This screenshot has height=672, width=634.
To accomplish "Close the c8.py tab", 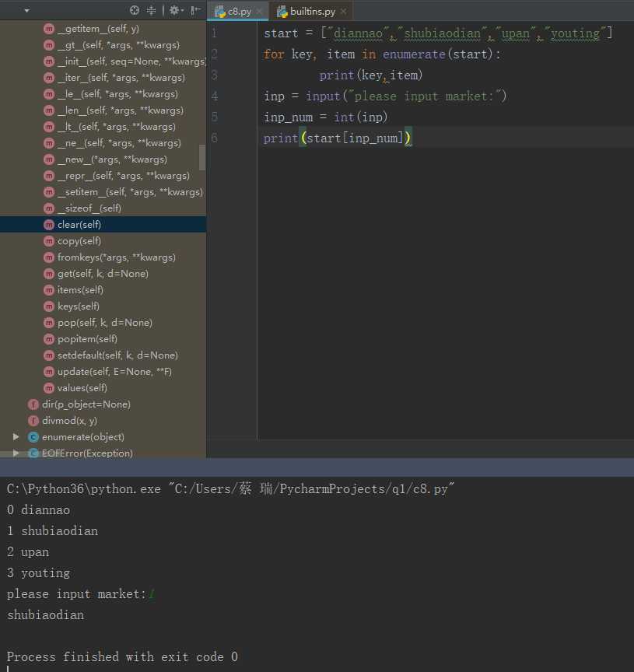I will pyautogui.click(x=259, y=12).
